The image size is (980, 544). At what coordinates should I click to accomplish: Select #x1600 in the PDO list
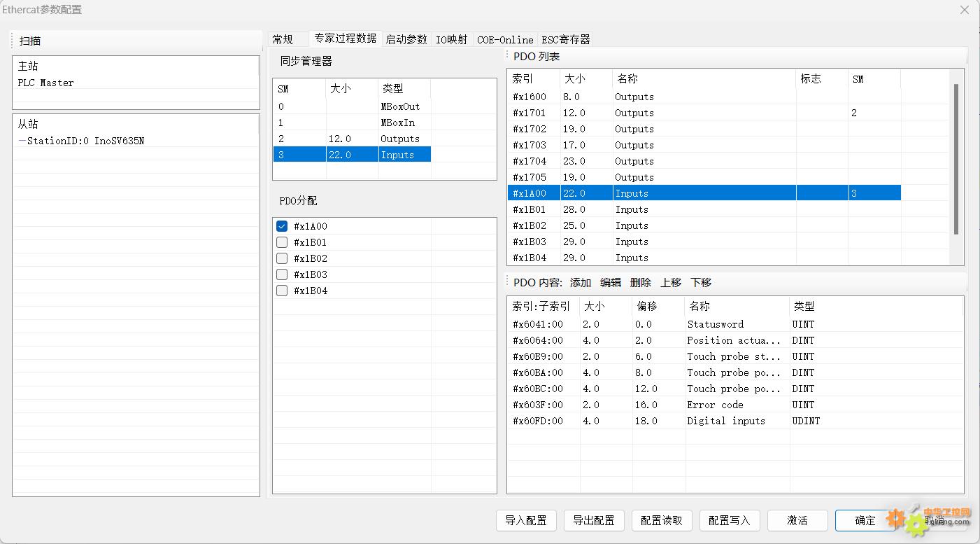click(x=704, y=97)
